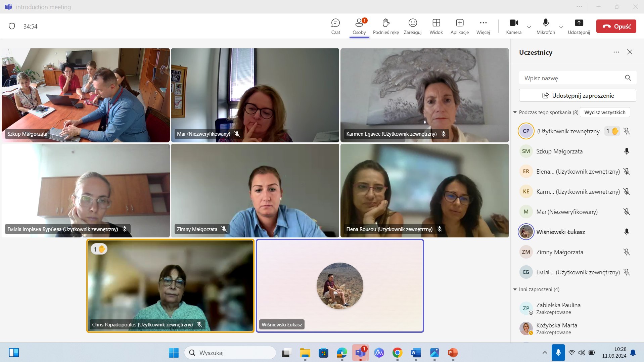Open Google Chrome from the taskbar

(397, 353)
